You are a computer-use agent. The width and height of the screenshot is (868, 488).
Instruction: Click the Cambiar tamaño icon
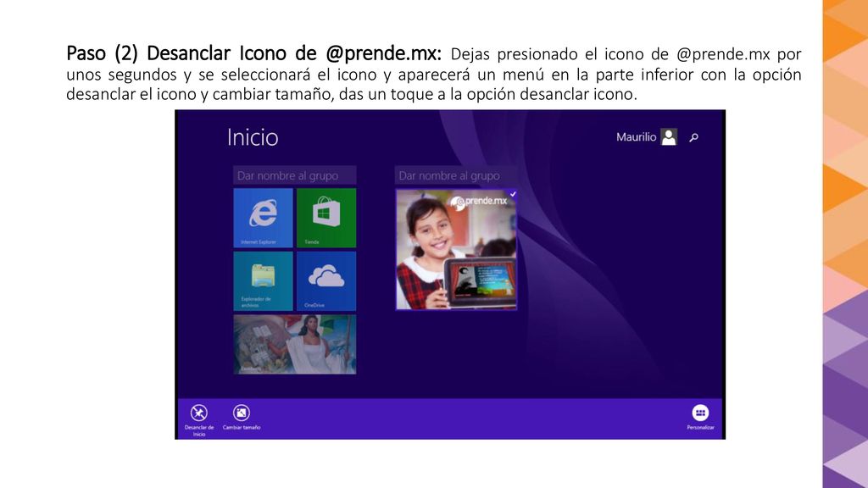(x=242, y=413)
